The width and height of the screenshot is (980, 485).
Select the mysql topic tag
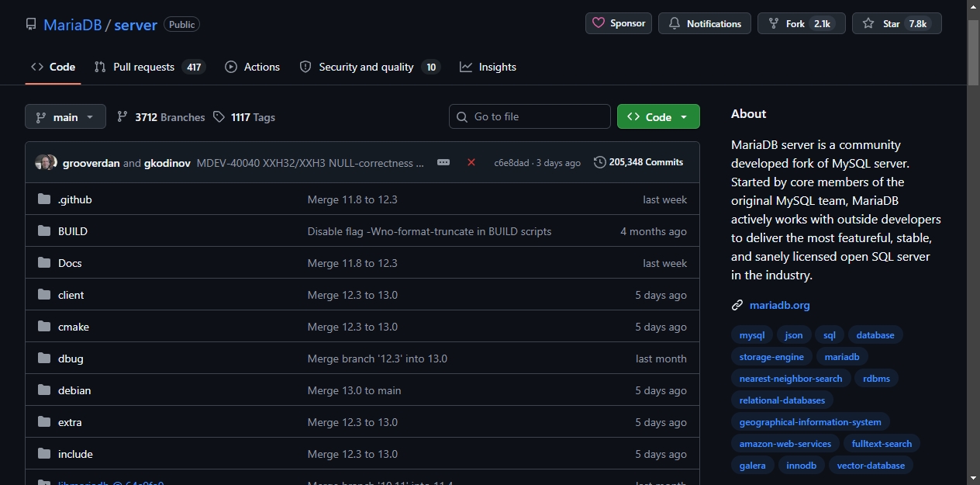pos(752,335)
